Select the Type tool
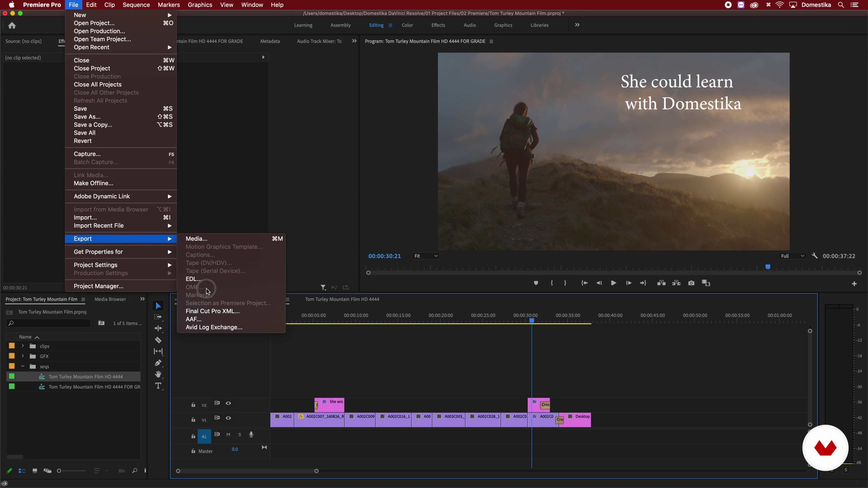 click(158, 386)
